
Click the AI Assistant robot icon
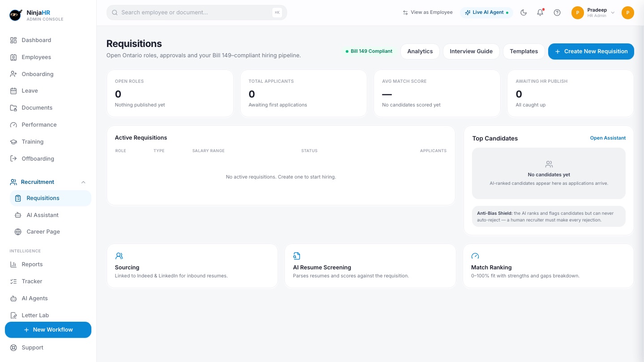(x=18, y=215)
